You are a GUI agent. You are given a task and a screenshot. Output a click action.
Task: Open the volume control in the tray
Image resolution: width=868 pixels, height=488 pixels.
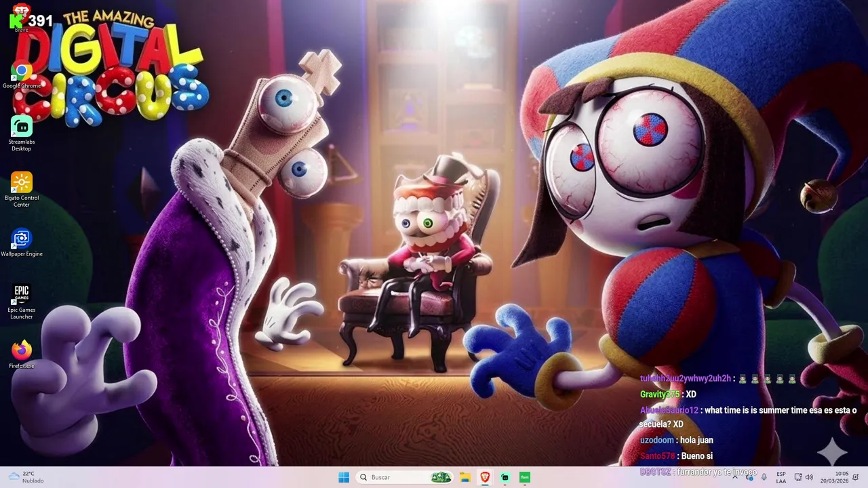coord(810,477)
